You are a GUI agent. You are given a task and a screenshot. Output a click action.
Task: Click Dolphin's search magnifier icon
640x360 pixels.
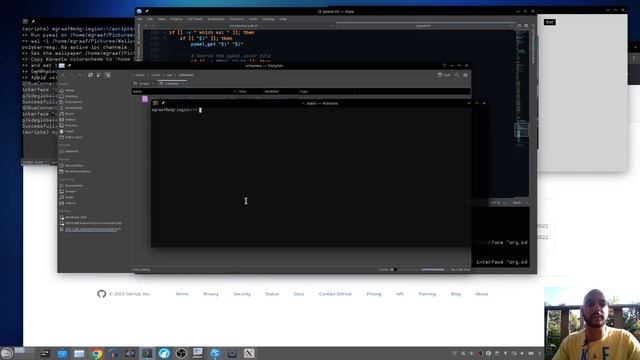click(457, 75)
